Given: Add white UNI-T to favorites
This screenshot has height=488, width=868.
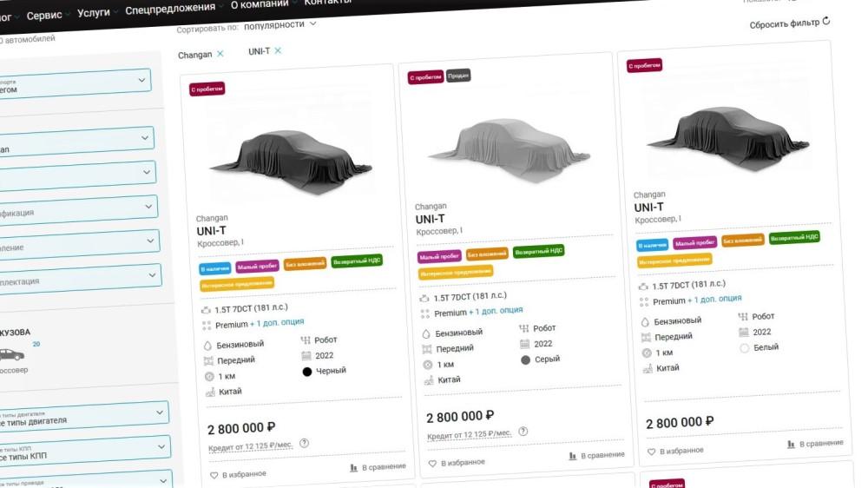Looking at the screenshot, I should click(674, 452).
